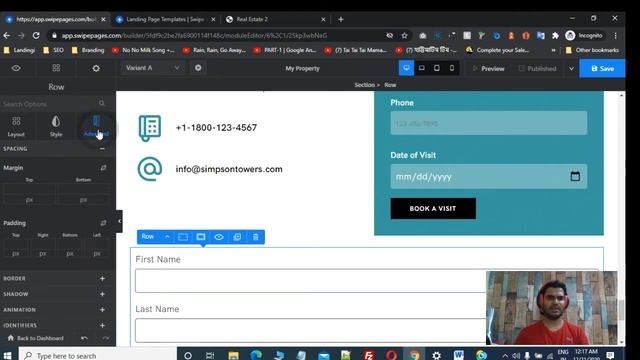Expand the publish options arrow

[x=571, y=69]
